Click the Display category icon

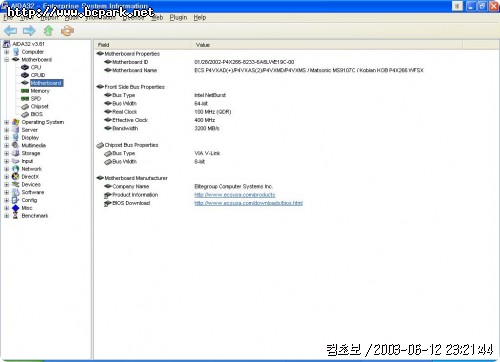click(16, 137)
